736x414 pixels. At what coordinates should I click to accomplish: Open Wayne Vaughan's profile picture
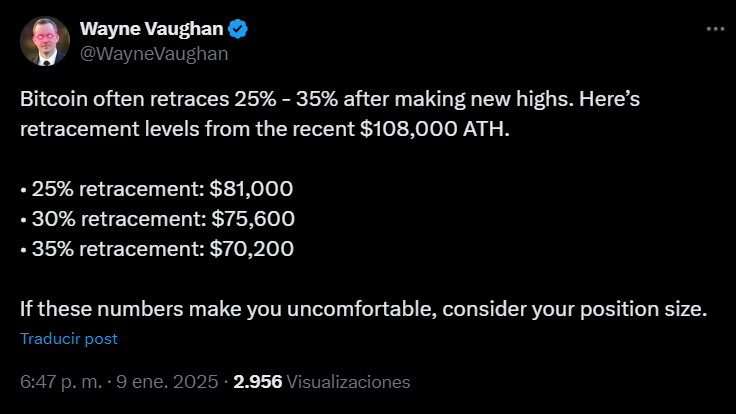tap(45, 41)
